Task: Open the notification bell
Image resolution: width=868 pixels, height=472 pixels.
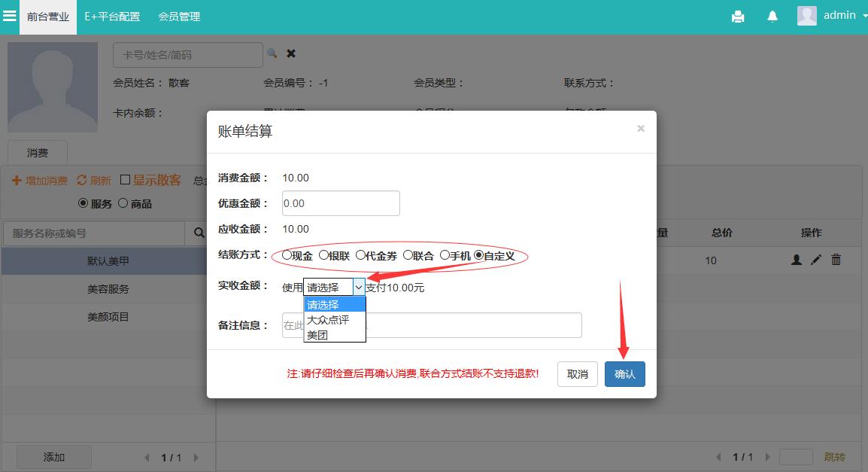Action: pos(772,17)
